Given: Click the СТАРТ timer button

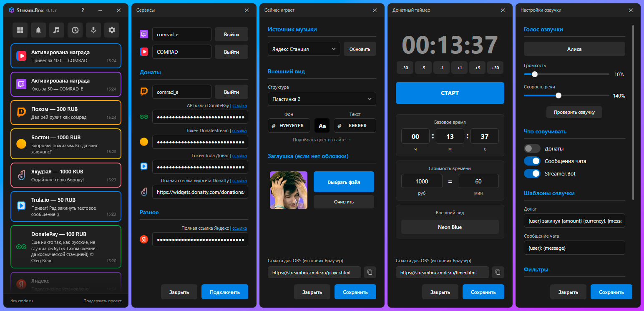Looking at the screenshot, I should pyautogui.click(x=450, y=93).
